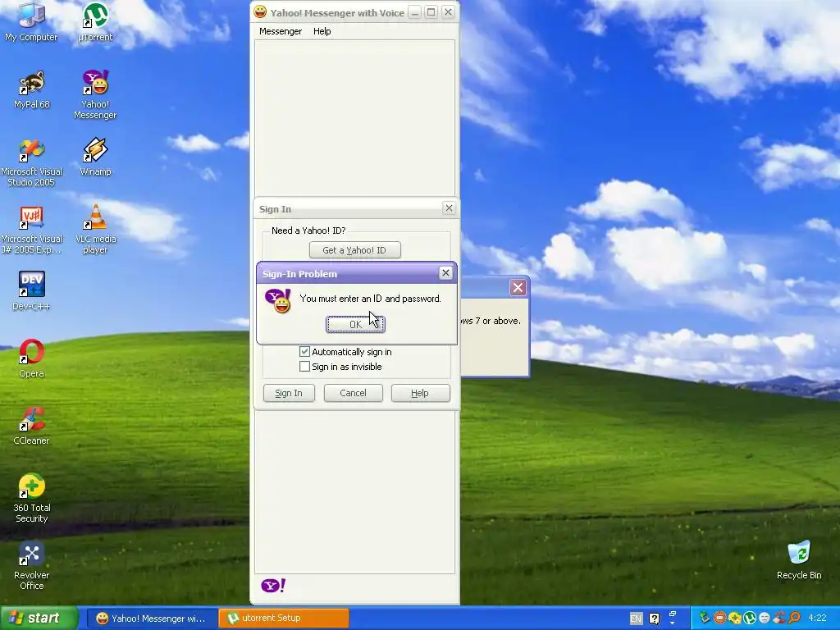The image size is (840, 630).
Task: Select the Yahoo! Messenger desktop shortcut
Action: point(95,95)
